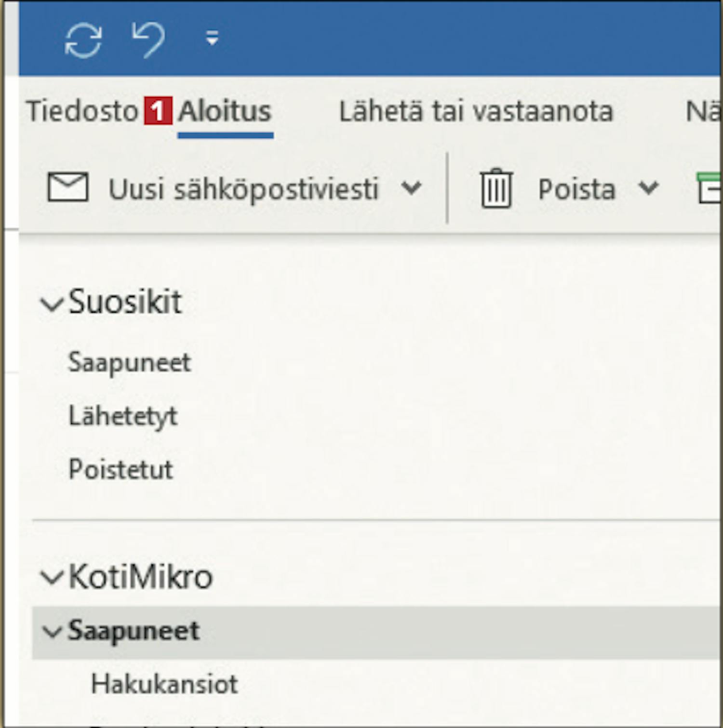Open the Quick Access Toolbar customize arrow
723x728 pixels.
(x=212, y=38)
